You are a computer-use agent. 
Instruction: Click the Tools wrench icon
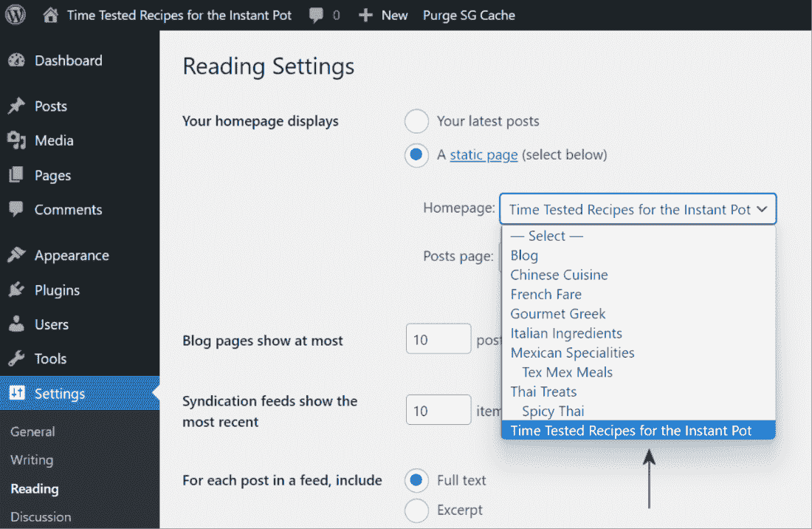16,358
